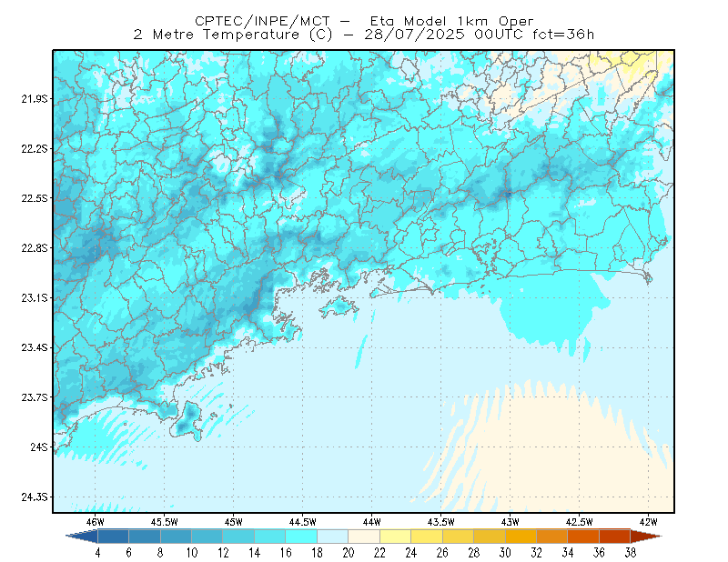The image size is (728, 562).
Task: Click the dark red above-38 legend arrow
Action: (646, 537)
